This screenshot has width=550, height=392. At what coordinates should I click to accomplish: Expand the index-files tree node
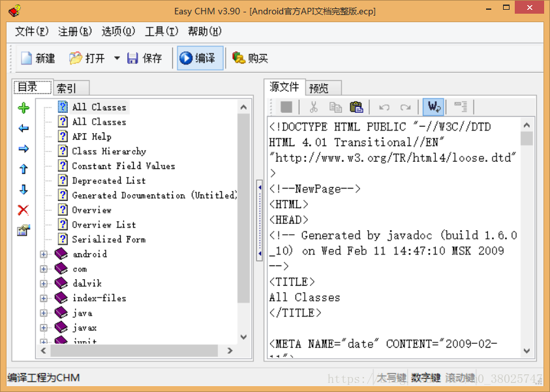pyautogui.click(x=44, y=298)
